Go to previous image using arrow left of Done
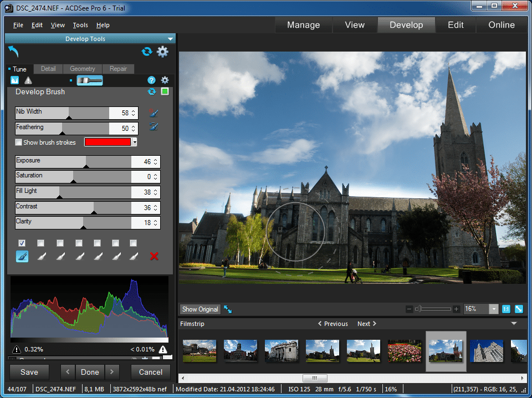Image resolution: width=532 pixels, height=398 pixels. (x=68, y=372)
